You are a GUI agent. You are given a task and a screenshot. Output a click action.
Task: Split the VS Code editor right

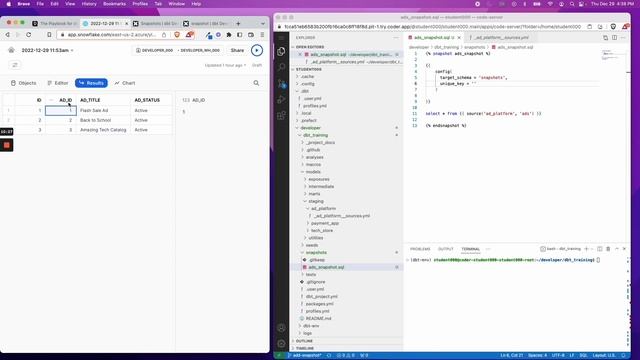coord(614,38)
